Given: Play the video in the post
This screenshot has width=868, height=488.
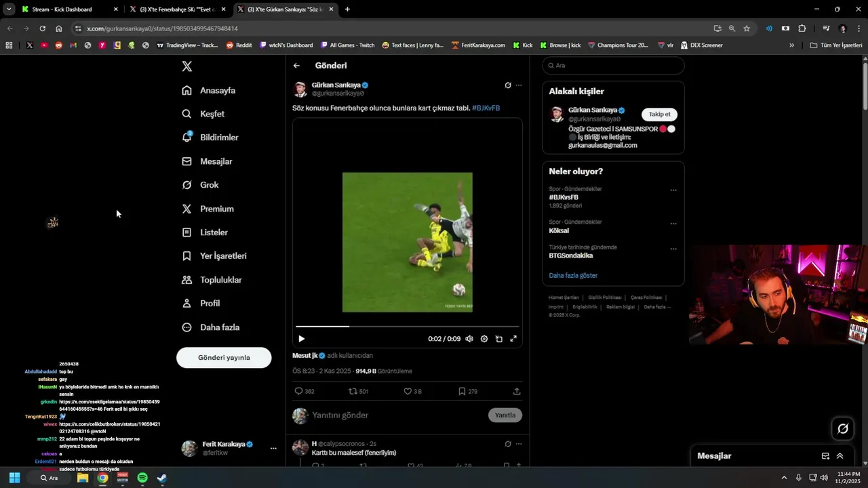Looking at the screenshot, I should 301,339.
